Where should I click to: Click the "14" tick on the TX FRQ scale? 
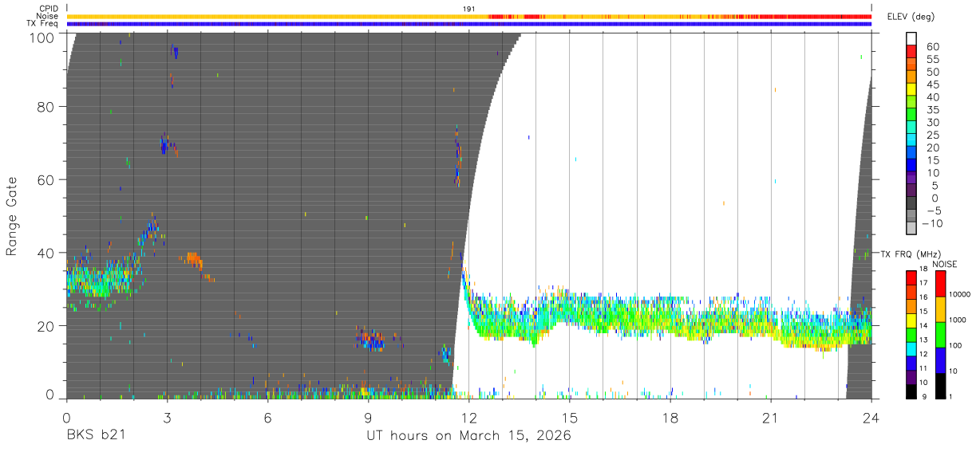(x=925, y=326)
